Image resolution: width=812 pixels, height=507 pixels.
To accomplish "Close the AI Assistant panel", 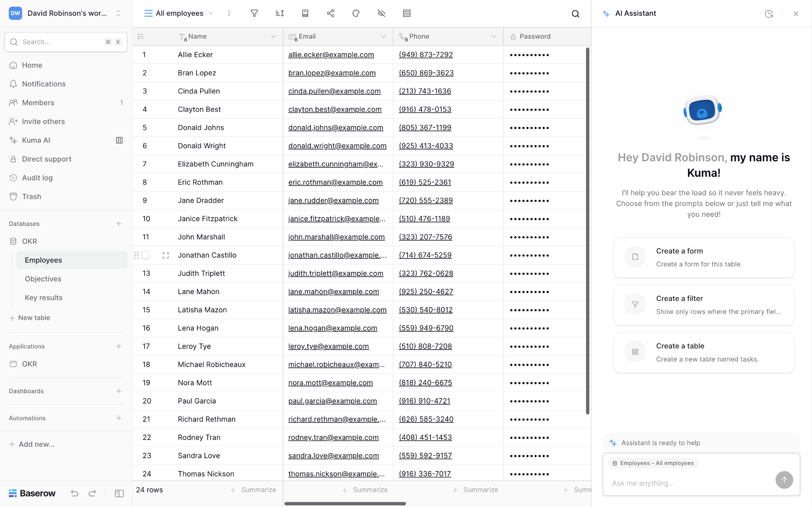I will coord(796,14).
